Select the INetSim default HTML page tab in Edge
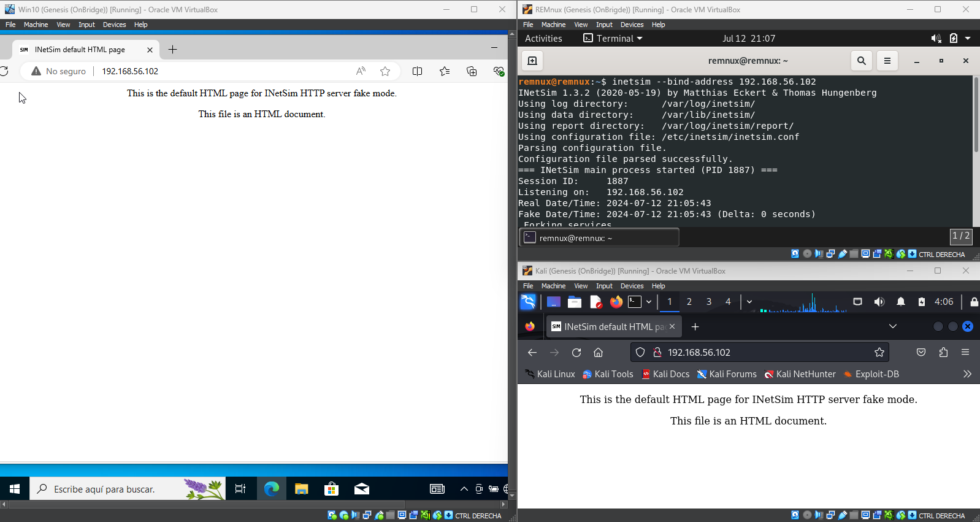The image size is (980, 522). point(85,50)
